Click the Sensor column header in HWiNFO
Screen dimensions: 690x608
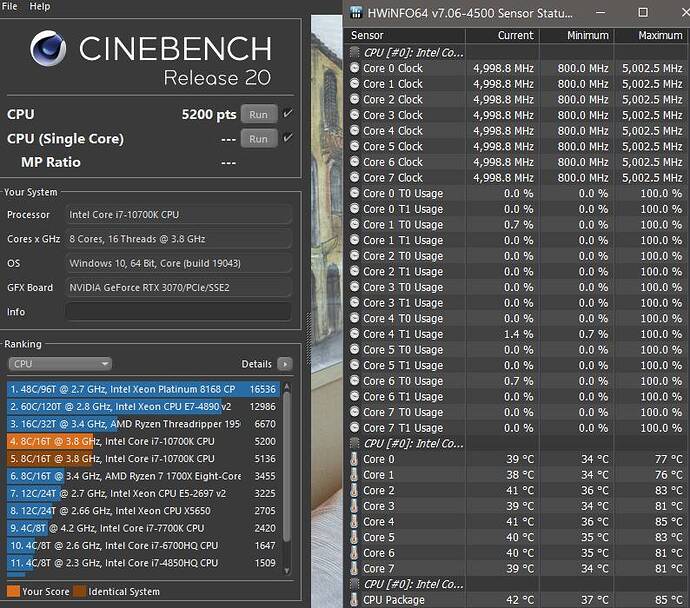click(x=404, y=36)
